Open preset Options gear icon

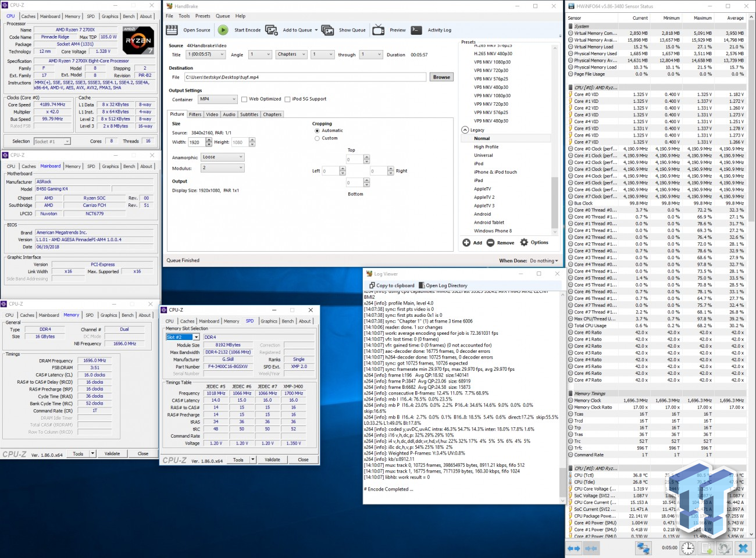524,242
